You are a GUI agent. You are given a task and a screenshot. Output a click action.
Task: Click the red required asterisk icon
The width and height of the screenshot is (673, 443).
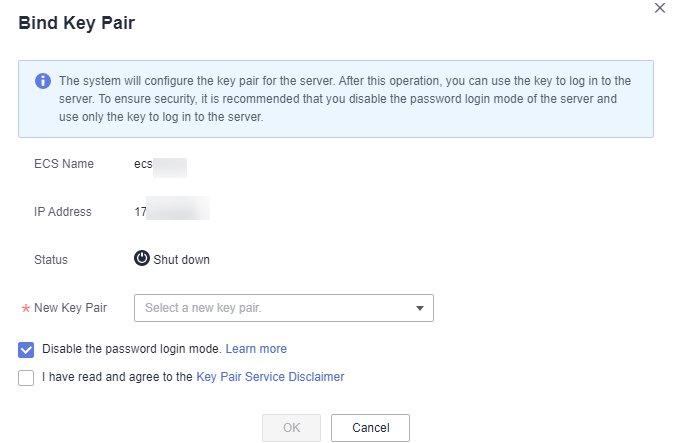point(26,308)
